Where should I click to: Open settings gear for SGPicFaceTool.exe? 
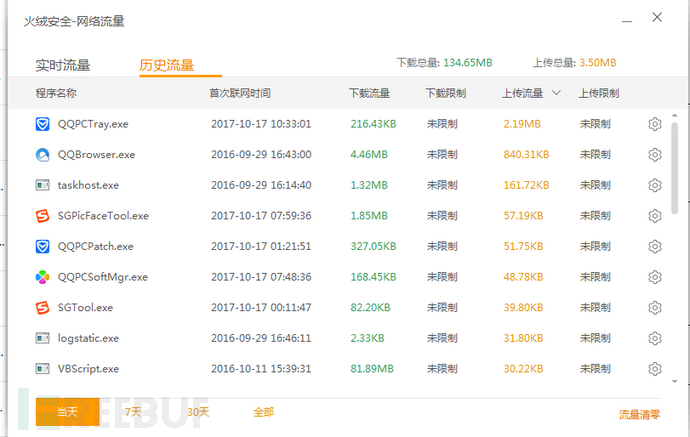(655, 216)
